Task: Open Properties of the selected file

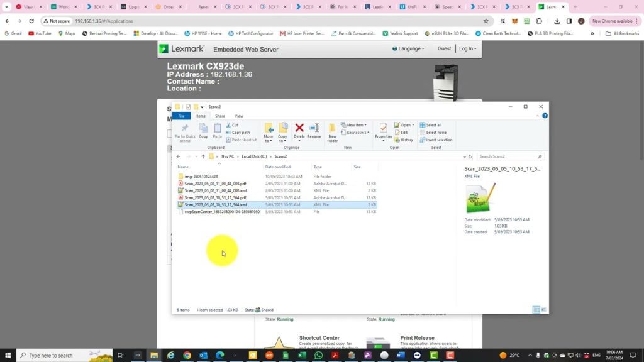Action: click(x=383, y=131)
